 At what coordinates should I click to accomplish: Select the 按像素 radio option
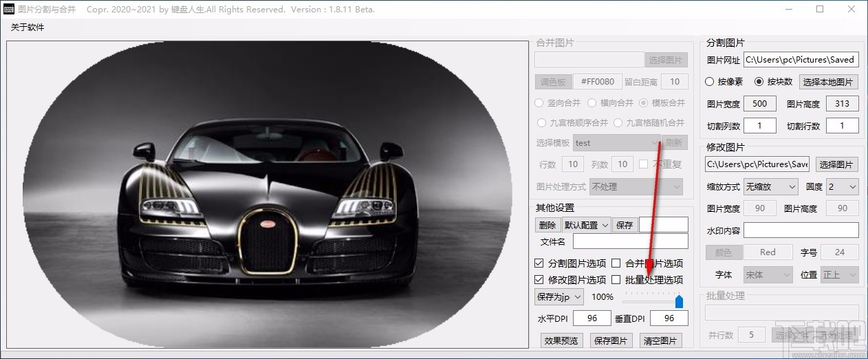click(710, 82)
